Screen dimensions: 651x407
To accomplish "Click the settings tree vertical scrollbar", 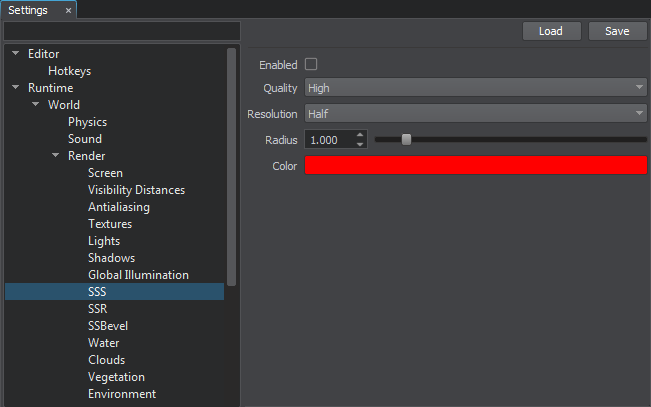I will 232,165.
